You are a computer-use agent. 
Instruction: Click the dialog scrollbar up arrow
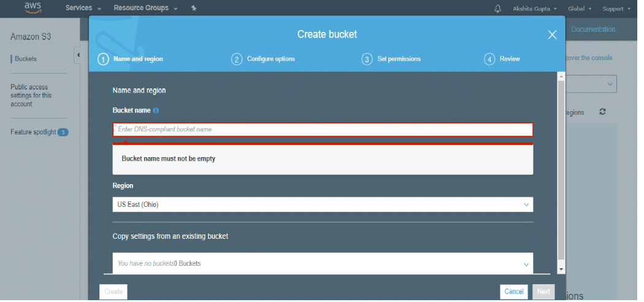[x=561, y=77]
